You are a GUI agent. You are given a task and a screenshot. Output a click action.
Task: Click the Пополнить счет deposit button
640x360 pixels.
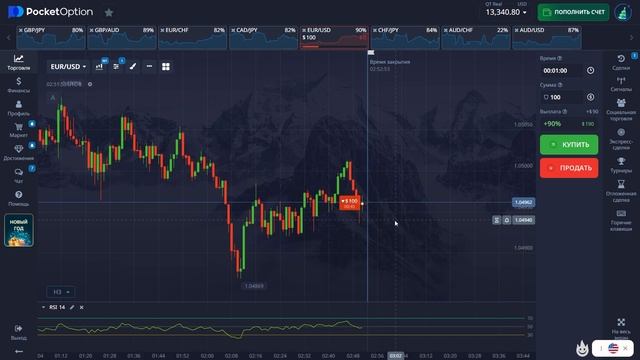coord(573,12)
